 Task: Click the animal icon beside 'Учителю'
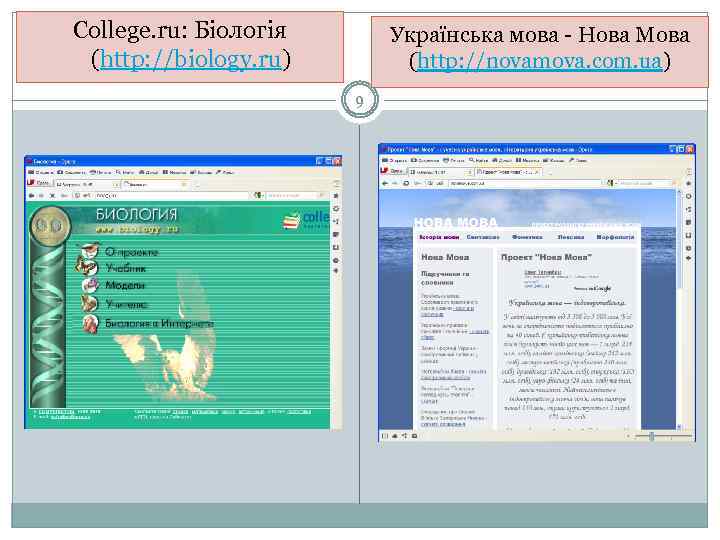(x=89, y=304)
